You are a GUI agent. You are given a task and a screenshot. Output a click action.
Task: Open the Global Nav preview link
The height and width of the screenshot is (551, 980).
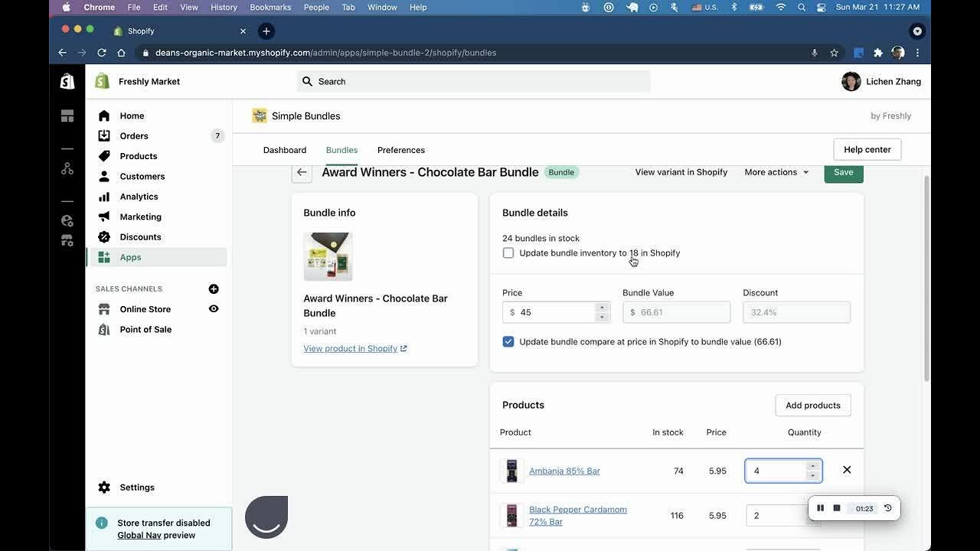[139, 535]
